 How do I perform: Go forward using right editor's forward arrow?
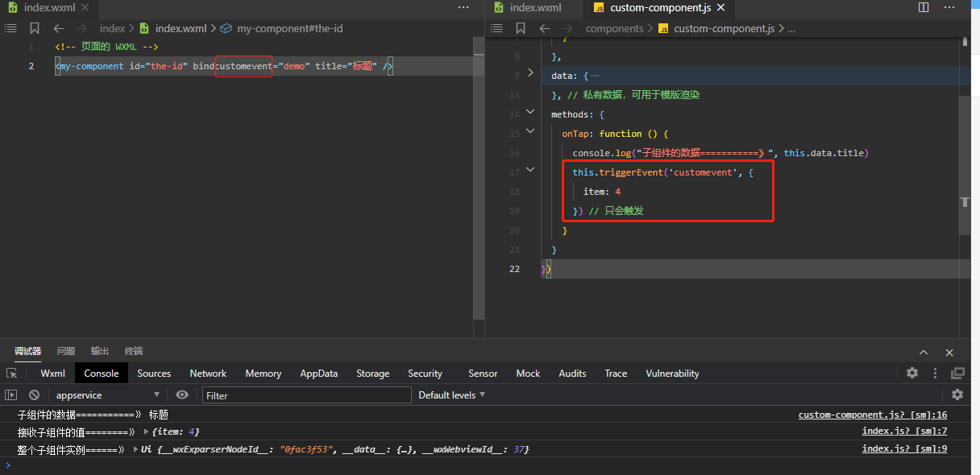(x=569, y=28)
